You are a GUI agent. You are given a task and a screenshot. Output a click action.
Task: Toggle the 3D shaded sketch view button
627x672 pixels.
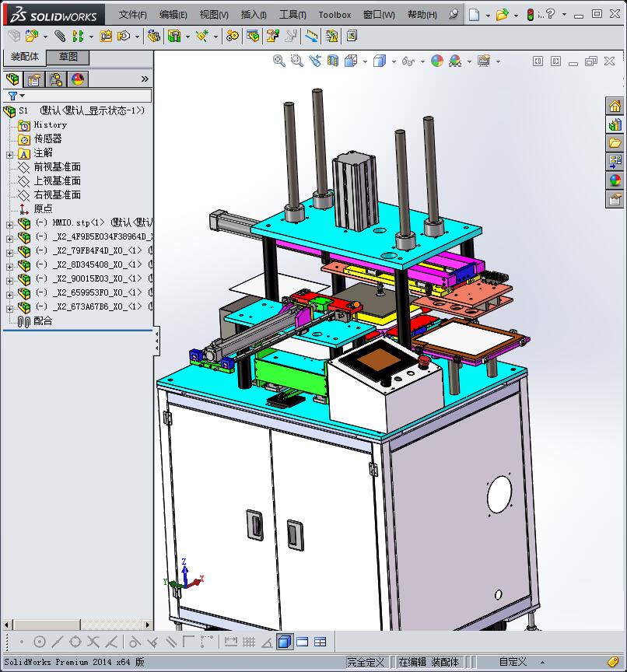[284, 642]
